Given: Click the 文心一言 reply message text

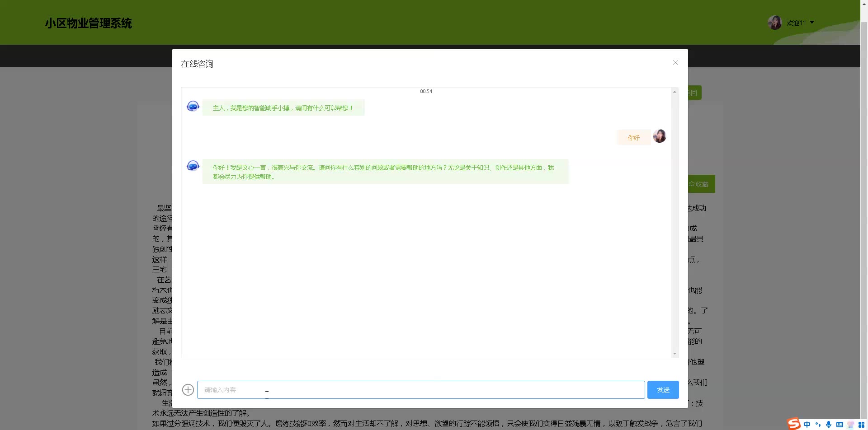Looking at the screenshot, I should [385, 172].
